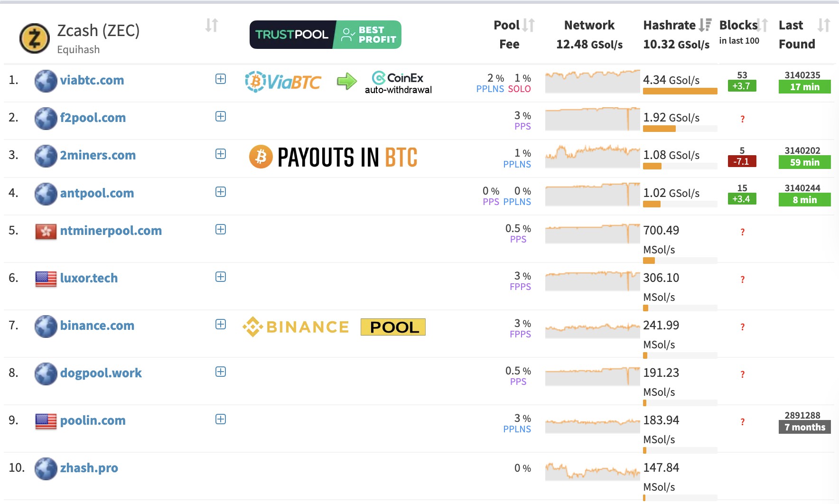Open the Binance Pool banner logo
Viewport: 839px width, 504px height.
point(334,327)
